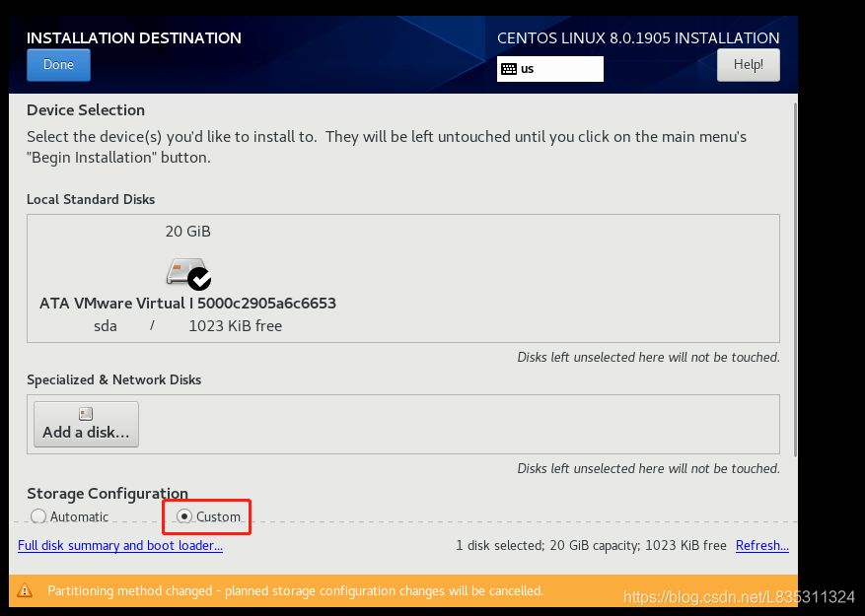
Task: Click the Storage Configuration heading
Action: [108, 493]
